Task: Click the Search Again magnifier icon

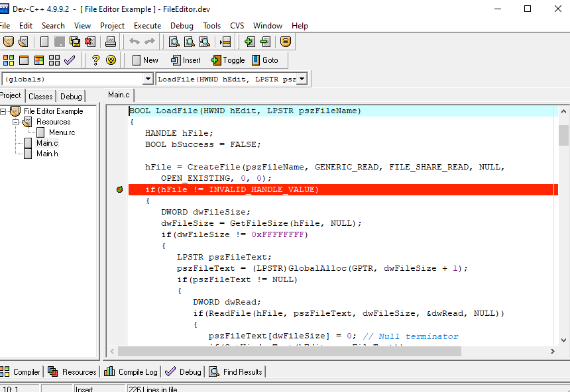Action: [205, 42]
